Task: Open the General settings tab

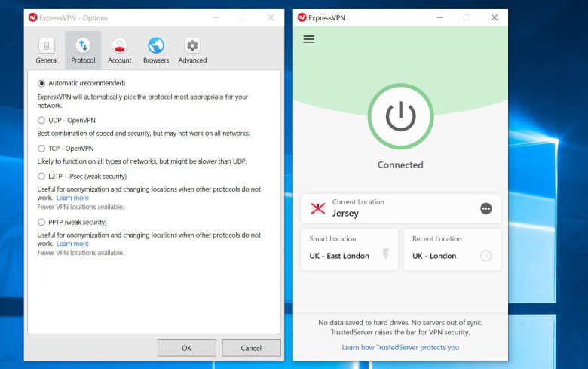Action: pos(47,50)
